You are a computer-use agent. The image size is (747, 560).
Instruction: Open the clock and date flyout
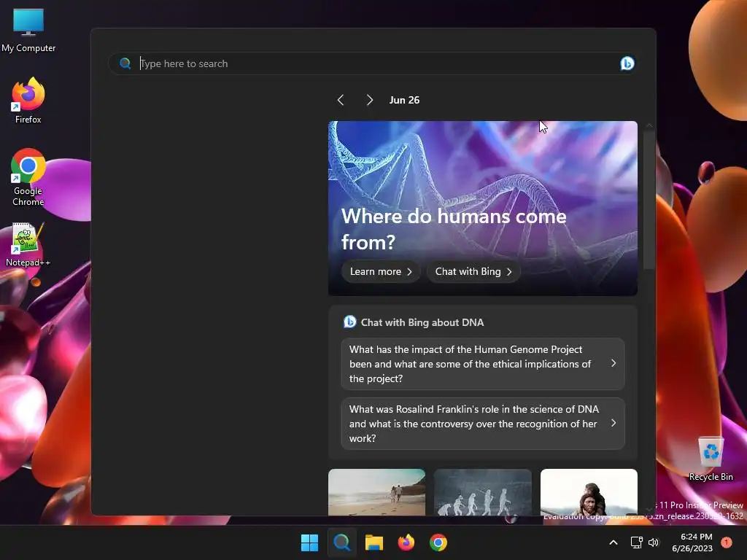click(x=692, y=542)
